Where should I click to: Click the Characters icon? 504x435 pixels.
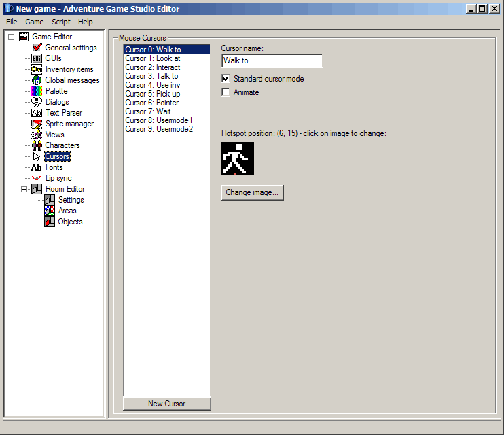[x=36, y=145]
